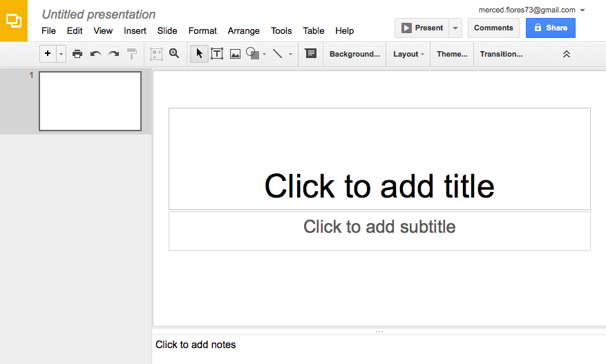This screenshot has height=364, width=606.
Task: Undo the last action
Action: click(x=95, y=54)
